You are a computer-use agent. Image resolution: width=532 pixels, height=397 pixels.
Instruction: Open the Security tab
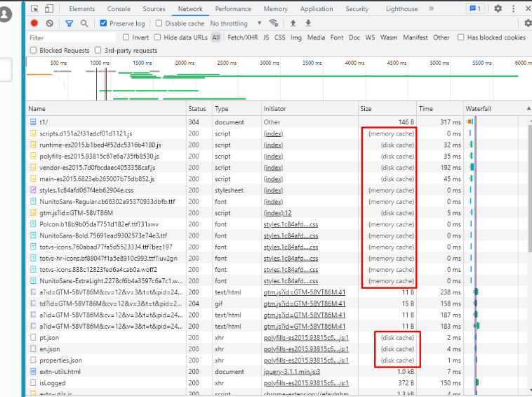click(357, 9)
